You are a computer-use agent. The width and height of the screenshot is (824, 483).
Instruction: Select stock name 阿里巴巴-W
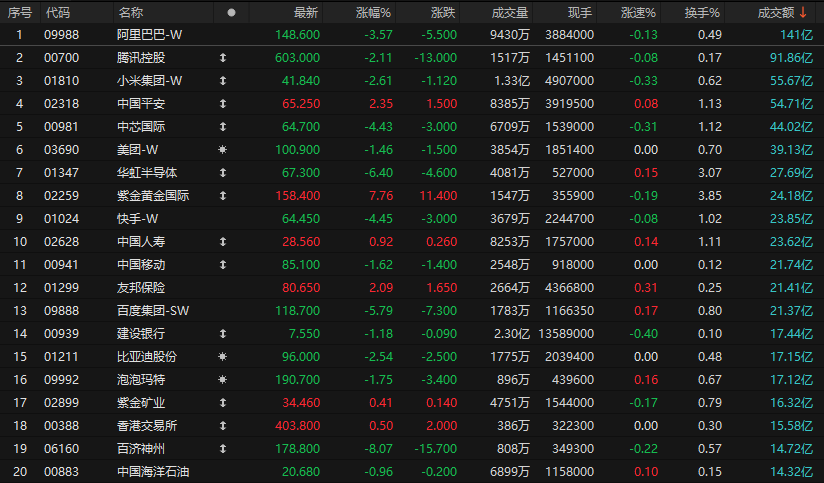pyautogui.click(x=150, y=35)
